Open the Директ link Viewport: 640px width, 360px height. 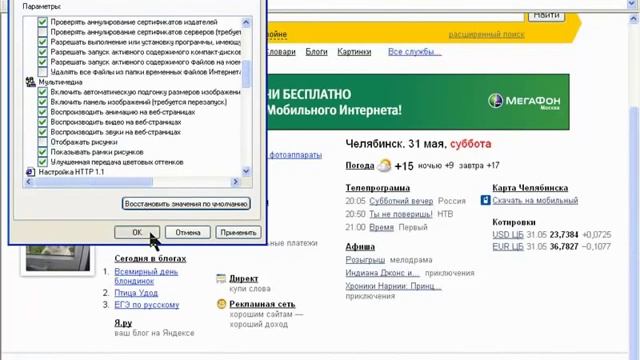244,278
